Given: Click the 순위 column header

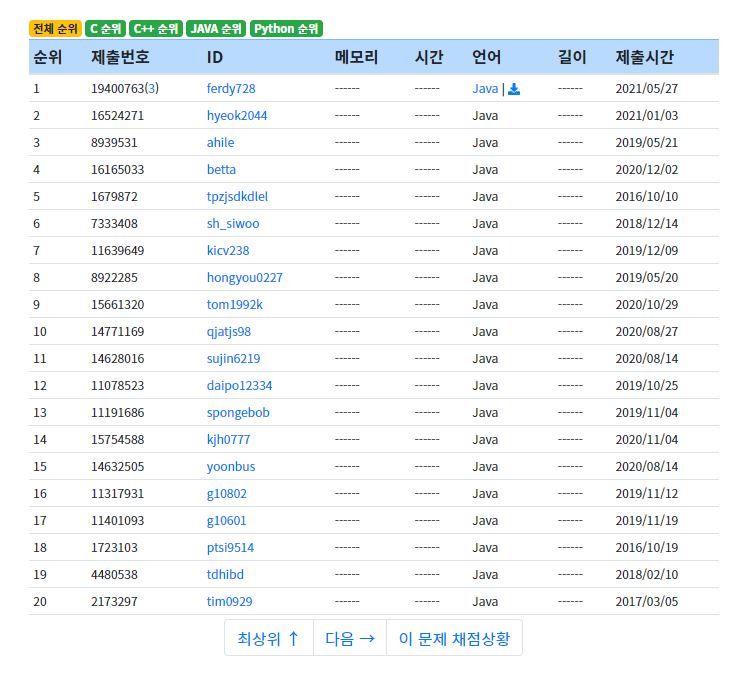Looking at the screenshot, I should point(47,57).
